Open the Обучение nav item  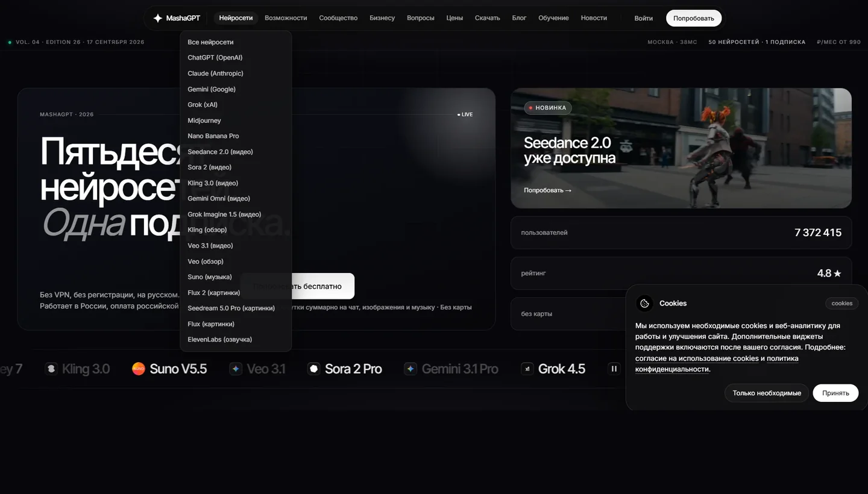coord(553,18)
